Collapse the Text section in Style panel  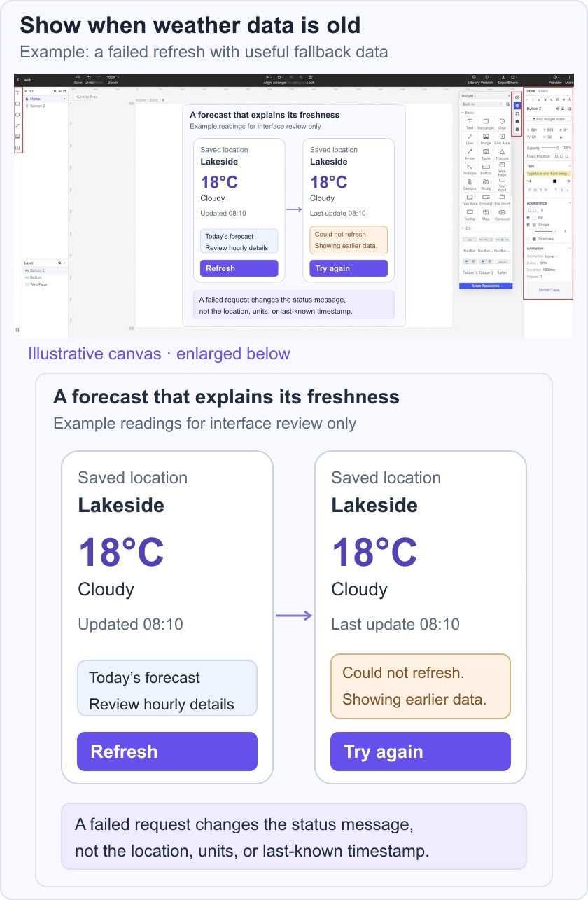tap(570, 166)
